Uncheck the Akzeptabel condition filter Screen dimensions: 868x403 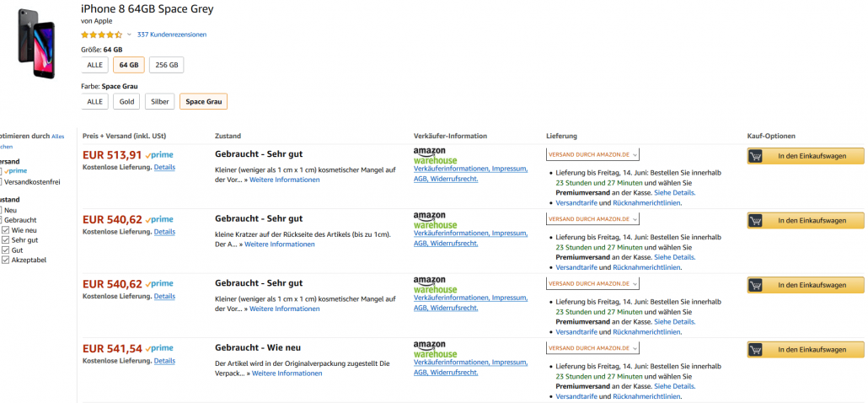coord(6,260)
